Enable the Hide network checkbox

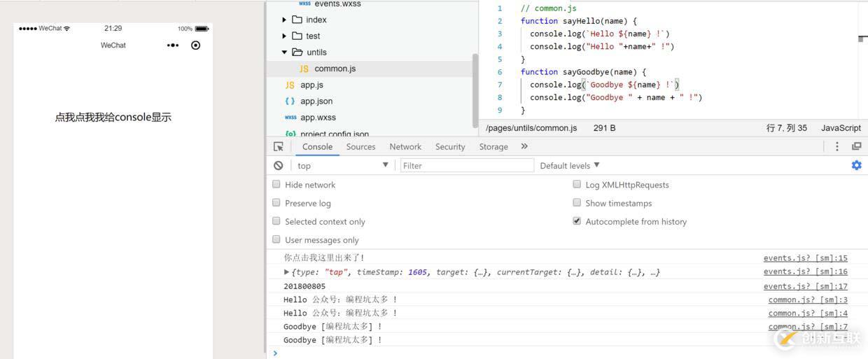point(276,185)
